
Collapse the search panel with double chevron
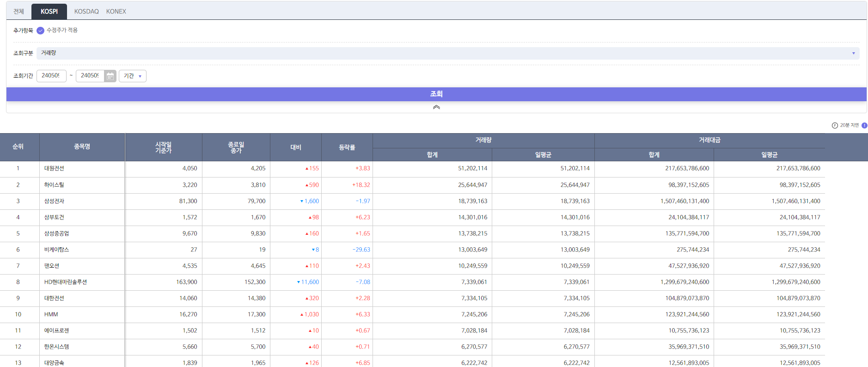(x=436, y=107)
